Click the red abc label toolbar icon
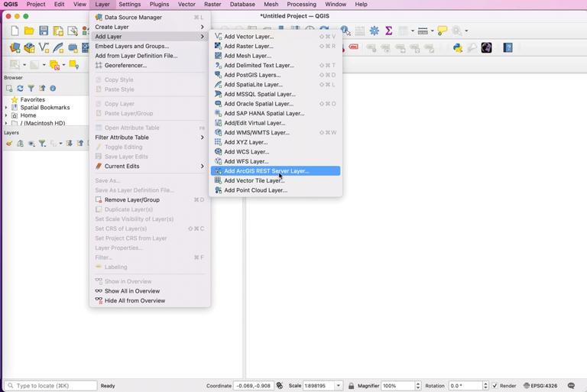Viewport: 587px width, 392px height. [x=353, y=47]
